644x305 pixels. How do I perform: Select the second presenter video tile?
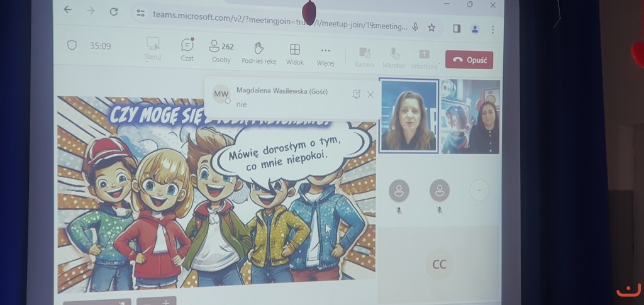[x=470, y=116]
